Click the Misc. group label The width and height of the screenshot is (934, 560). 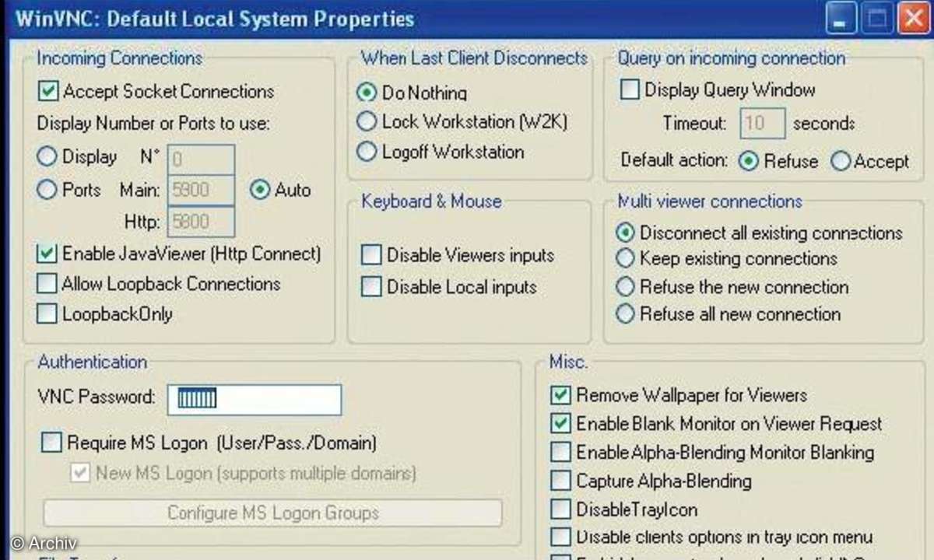(x=569, y=362)
